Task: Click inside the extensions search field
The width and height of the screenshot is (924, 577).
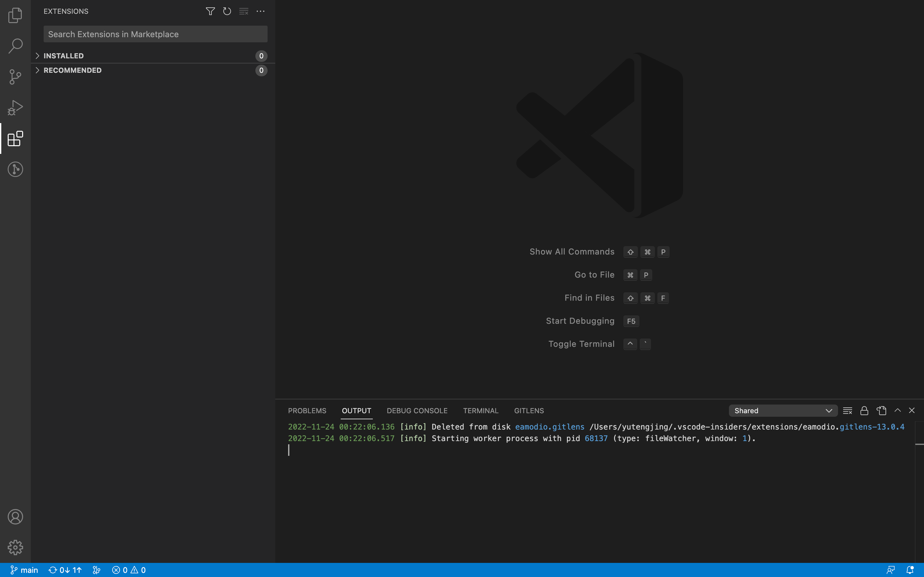Action: point(155,34)
